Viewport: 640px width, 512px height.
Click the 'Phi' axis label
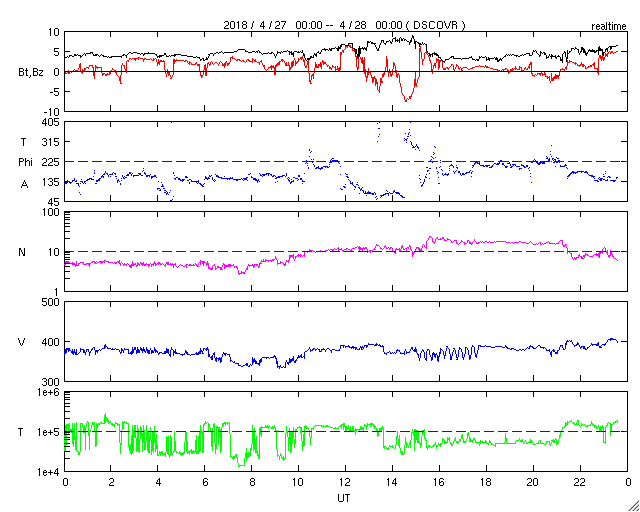pyautogui.click(x=25, y=162)
